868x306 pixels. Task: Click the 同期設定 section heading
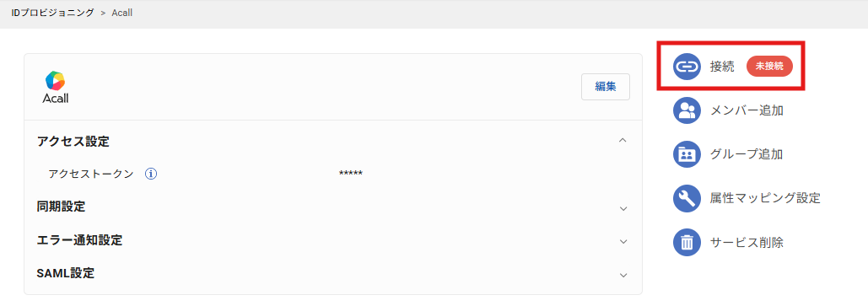click(x=61, y=207)
